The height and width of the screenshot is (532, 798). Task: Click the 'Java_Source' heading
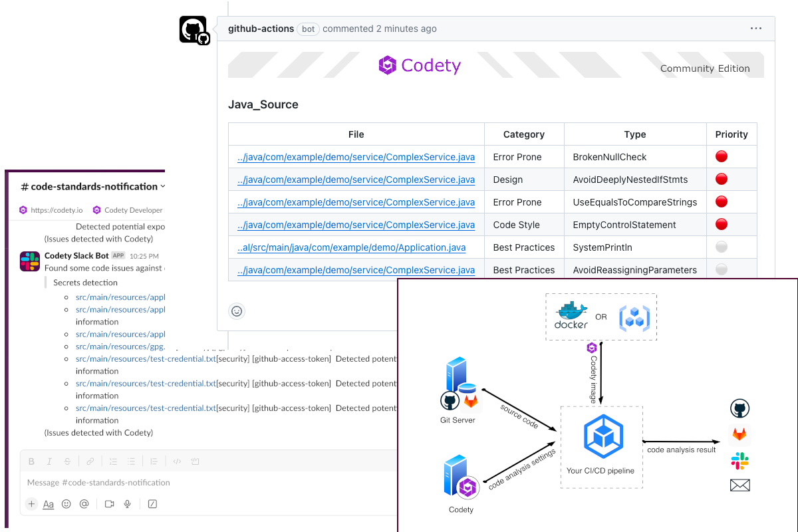point(263,104)
